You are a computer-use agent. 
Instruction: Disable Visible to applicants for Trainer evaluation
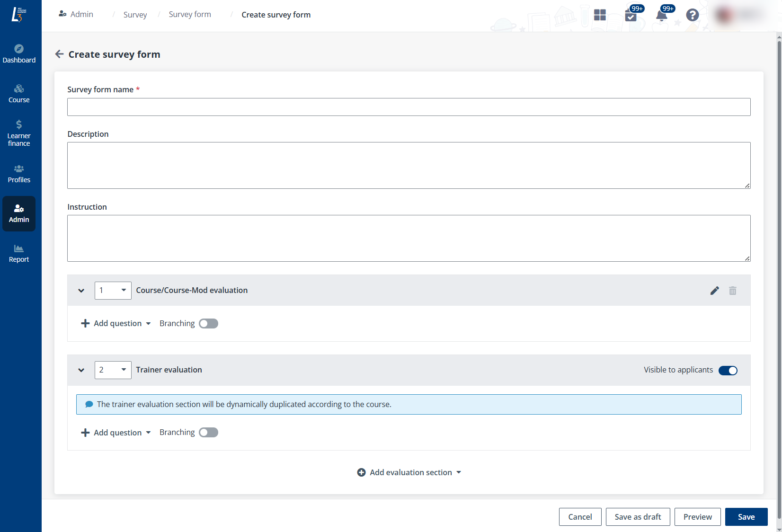click(728, 371)
